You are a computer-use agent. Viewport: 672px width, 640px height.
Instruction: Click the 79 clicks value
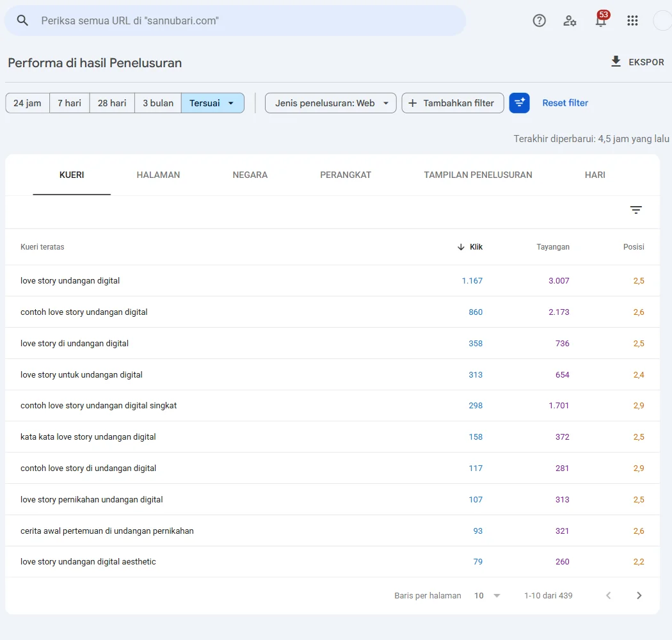478,561
